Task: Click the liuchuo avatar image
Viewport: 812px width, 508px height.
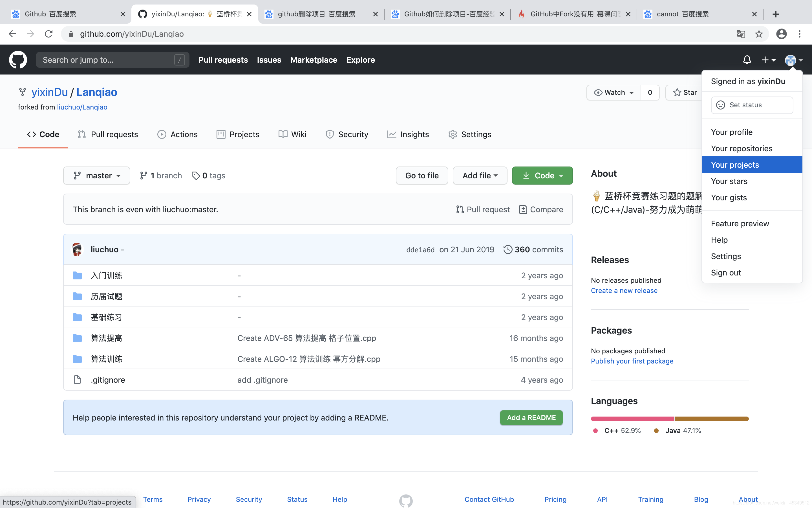Action: point(77,249)
